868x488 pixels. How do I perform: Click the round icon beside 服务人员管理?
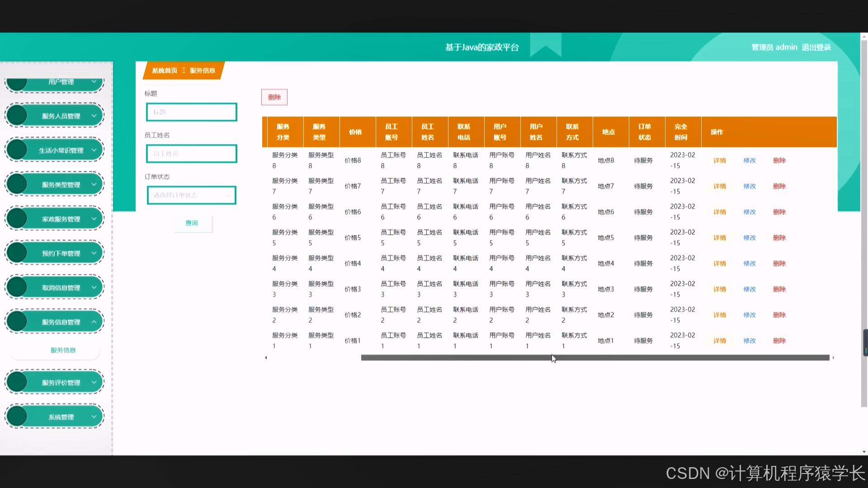click(x=17, y=116)
